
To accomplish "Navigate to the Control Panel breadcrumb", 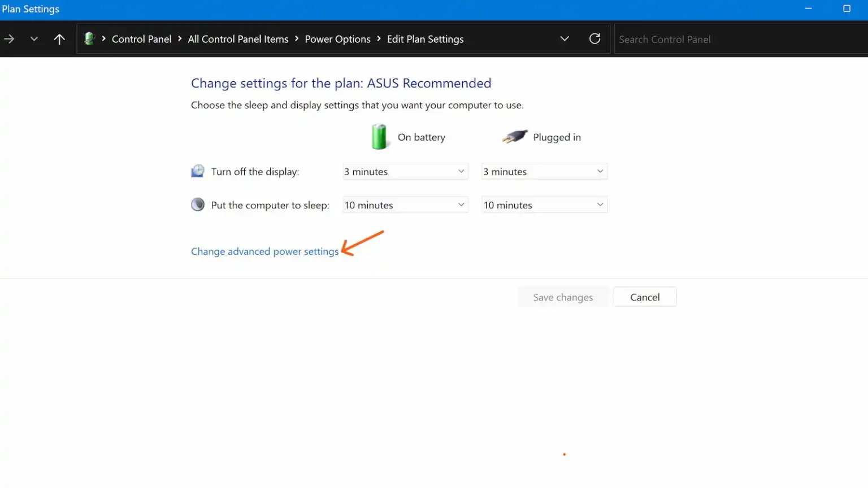I will pyautogui.click(x=141, y=39).
